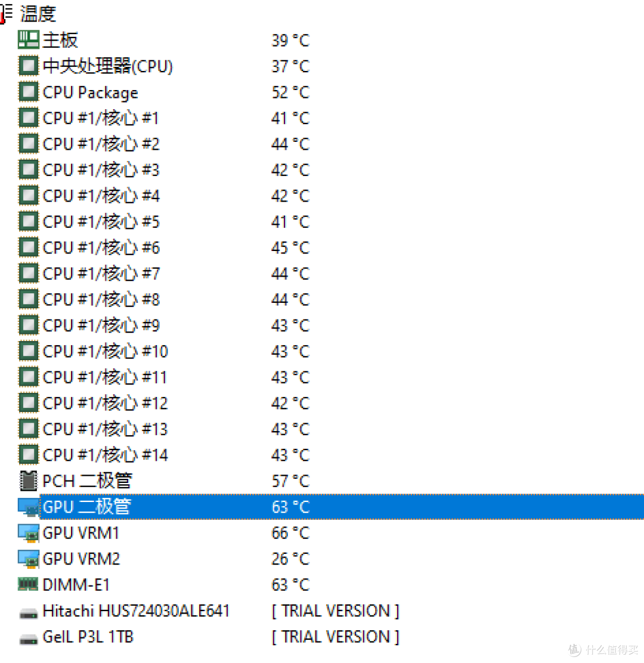Click the icon for CPU #1/核心 #12
The height and width of the screenshot is (663, 644).
(29, 404)
